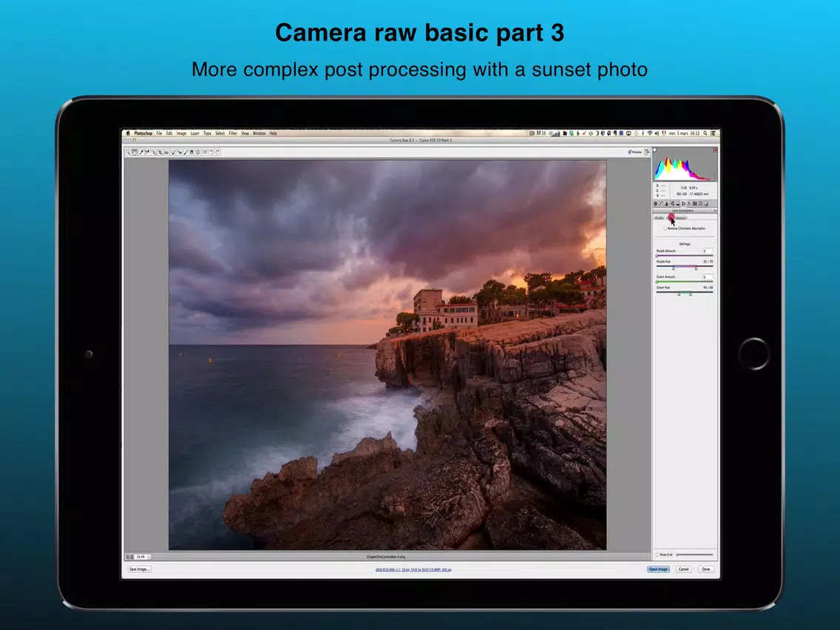This screenshot has width=840, height=630.
Task: Select the Radial Filter tool
Action: 198,152
